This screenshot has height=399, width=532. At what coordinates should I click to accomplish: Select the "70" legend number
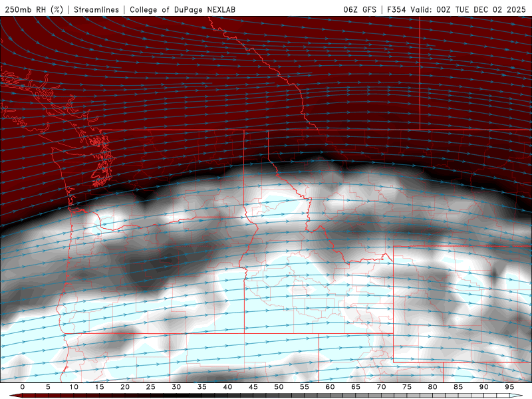pyautogui.click(x=381, y=387)
